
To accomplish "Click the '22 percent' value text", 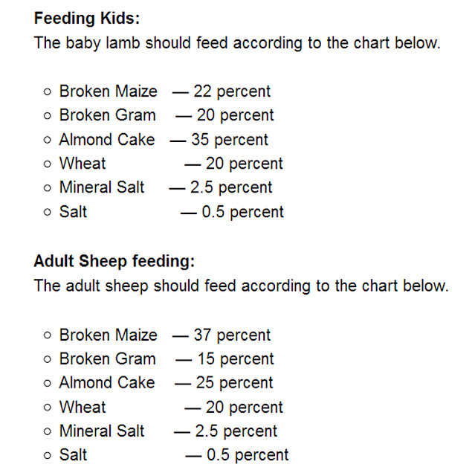I will pos(232,91).
